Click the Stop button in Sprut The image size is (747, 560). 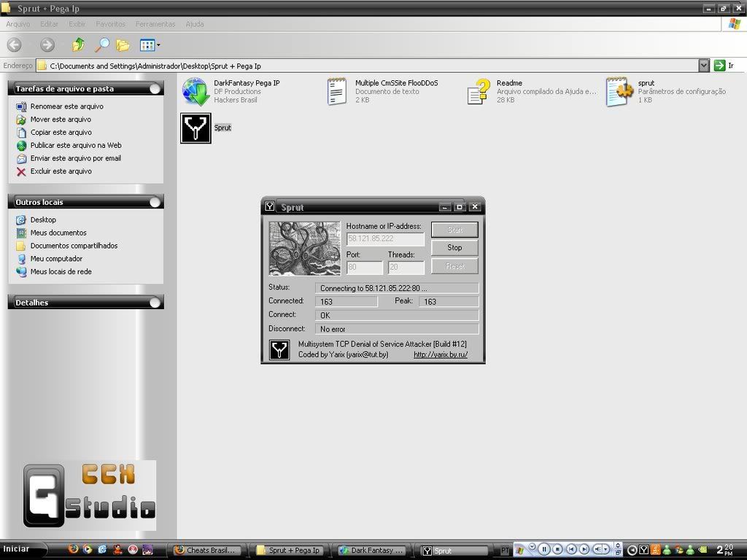pos(454,248)
